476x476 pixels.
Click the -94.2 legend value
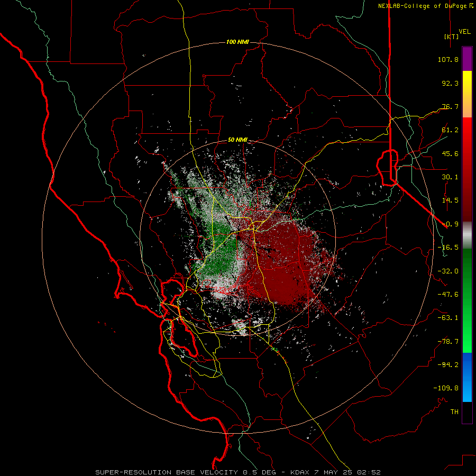pyautogui.click(x=448, y=365)
